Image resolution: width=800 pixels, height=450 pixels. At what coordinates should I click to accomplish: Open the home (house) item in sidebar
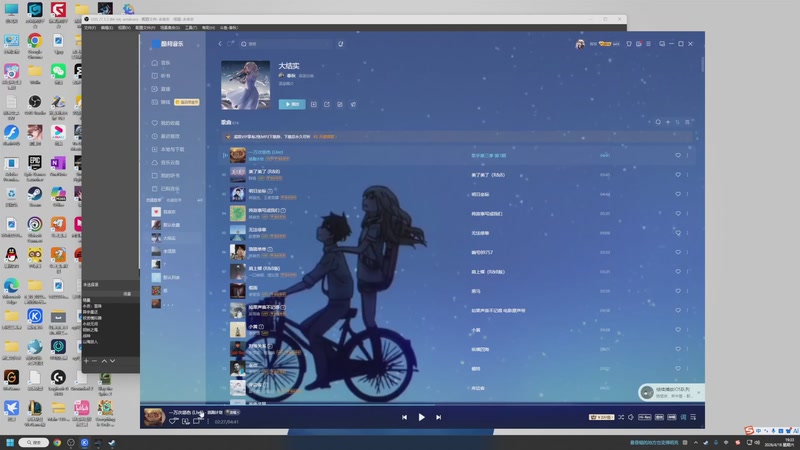[160, 63]
